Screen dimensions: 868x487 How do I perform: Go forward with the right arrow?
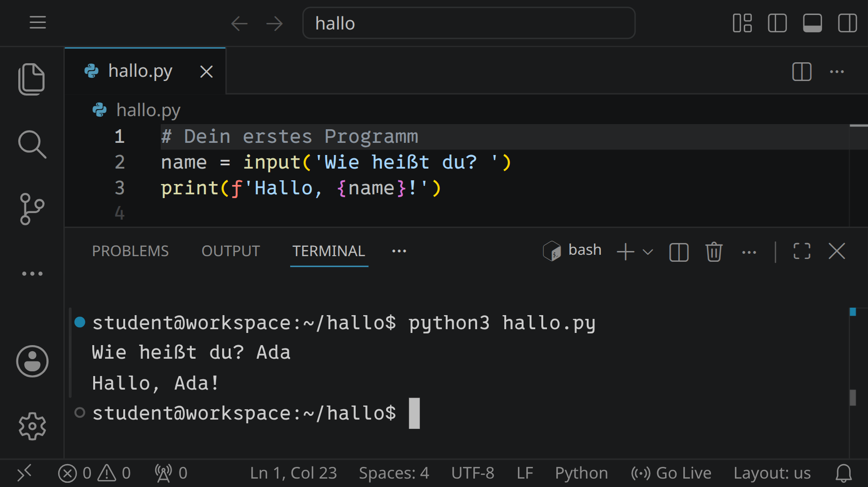275,23
